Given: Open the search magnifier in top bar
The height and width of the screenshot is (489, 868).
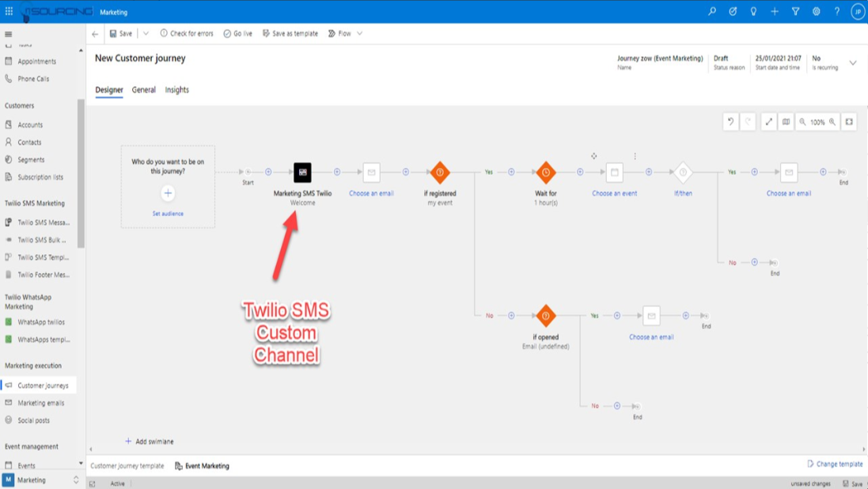Looking at the screenshot, I should (x=712, y=12).
